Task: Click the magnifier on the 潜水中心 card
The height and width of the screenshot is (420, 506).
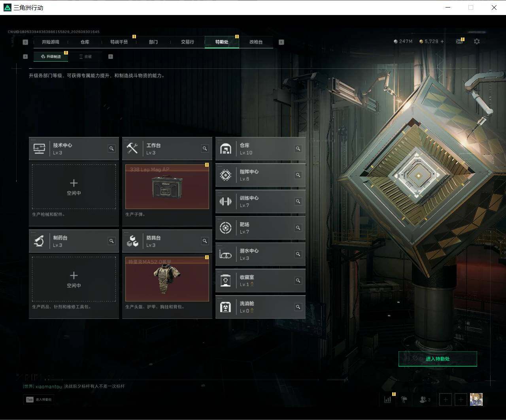Action: coord(298,254)
